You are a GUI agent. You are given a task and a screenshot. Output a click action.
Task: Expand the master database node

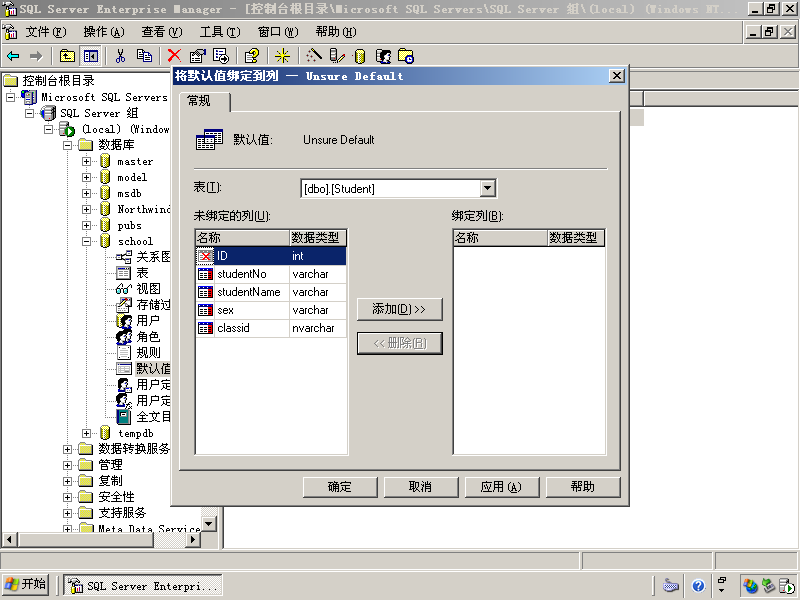(x=87, y=162)
